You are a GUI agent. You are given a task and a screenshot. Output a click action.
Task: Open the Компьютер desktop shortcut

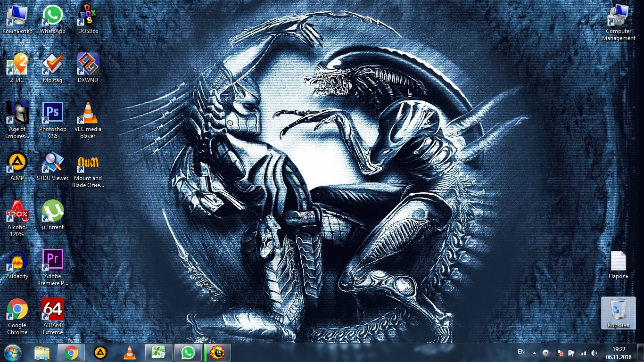click(x=17, y=19)
